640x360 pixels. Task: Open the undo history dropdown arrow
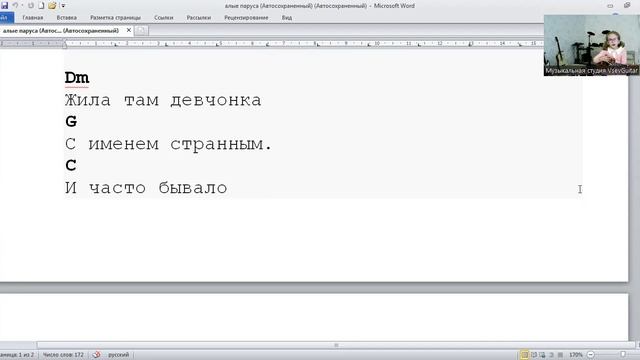pyautogui.click(x=22, y=6)
